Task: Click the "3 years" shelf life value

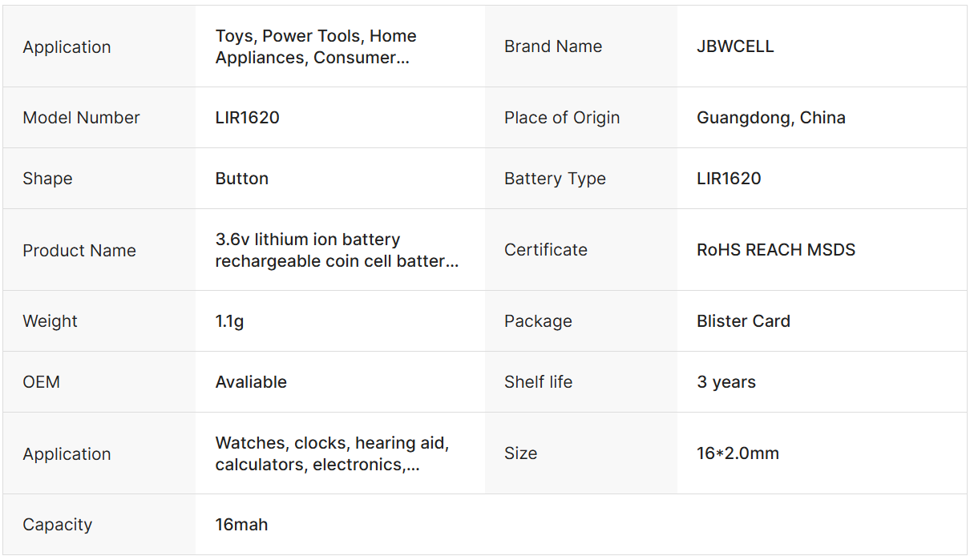Action: click(726, 382)
